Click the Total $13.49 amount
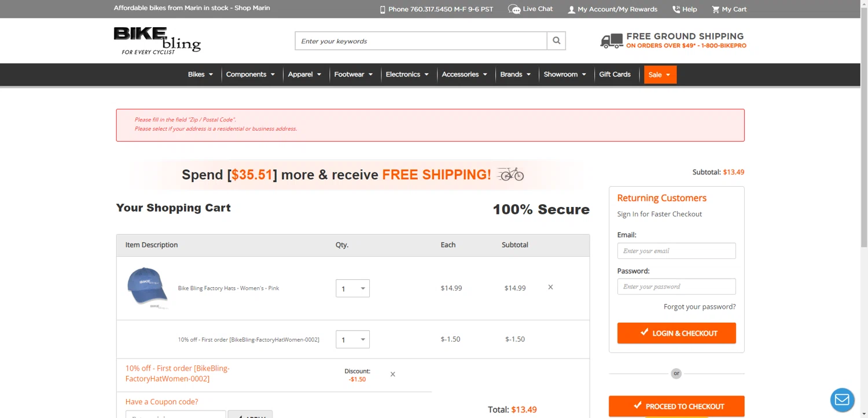Viewport: 868px width, 418px height. (x=524, y=409)
